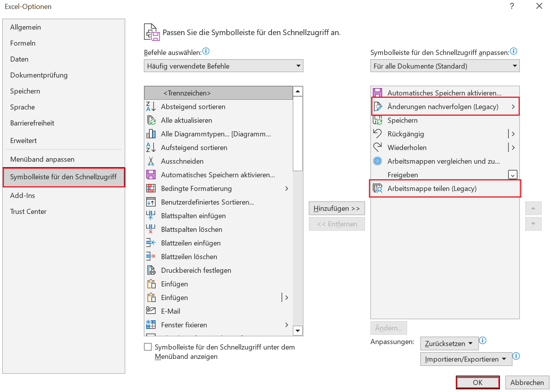Click the Rückgängig undo arrow icon

[x=377, y=134]
